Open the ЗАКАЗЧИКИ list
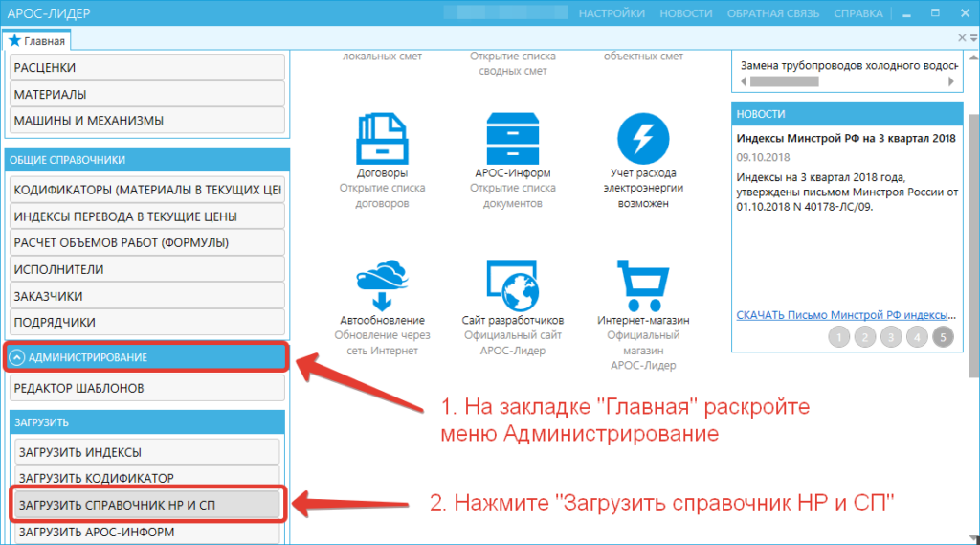Viewport: 980px width, 545px height. point(146,296)
